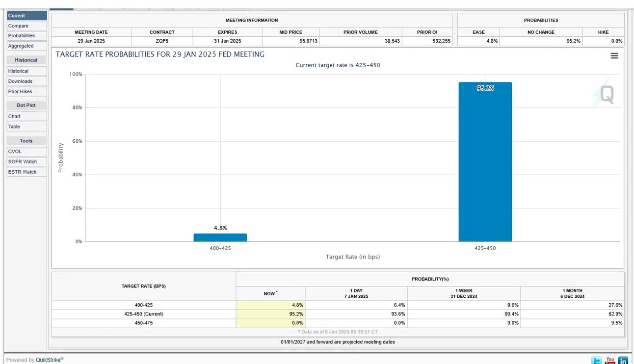This screenshot has width=634, height=364.
Task: Open the Compare sidebar item
Action: pos(27,26)
